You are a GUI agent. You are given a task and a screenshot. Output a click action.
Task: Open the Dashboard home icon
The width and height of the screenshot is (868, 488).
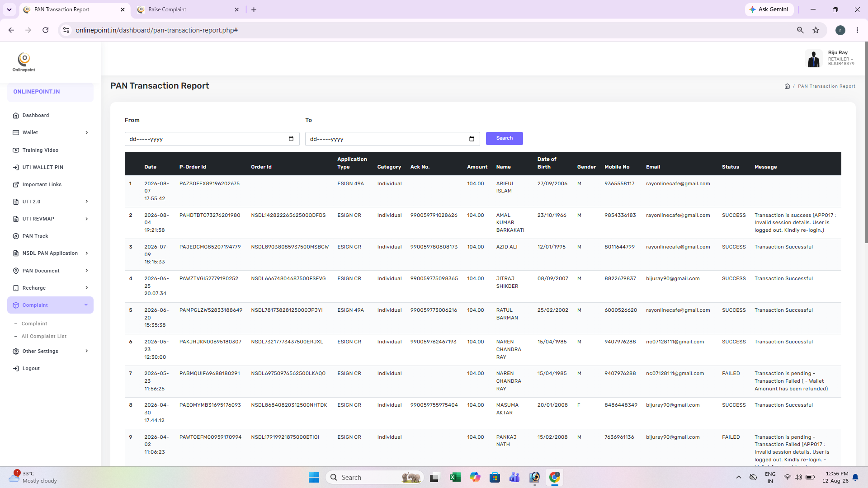(16, 115)
